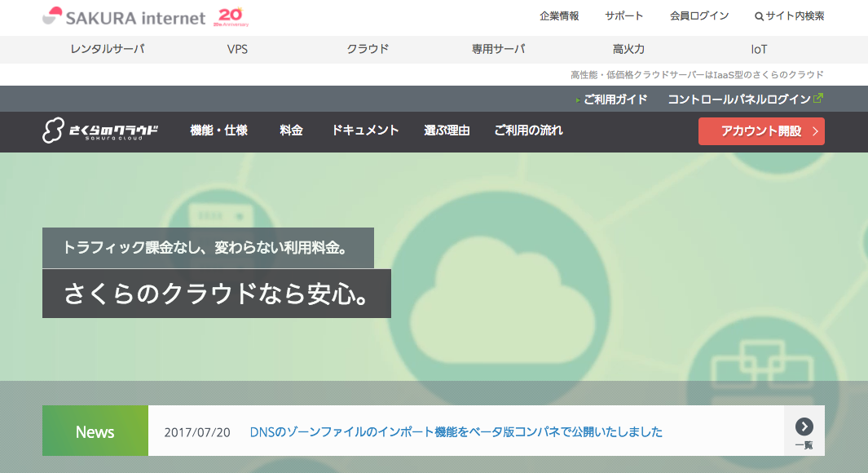Select the クラウド tab

pyautogui.click(x=368, y=49)
